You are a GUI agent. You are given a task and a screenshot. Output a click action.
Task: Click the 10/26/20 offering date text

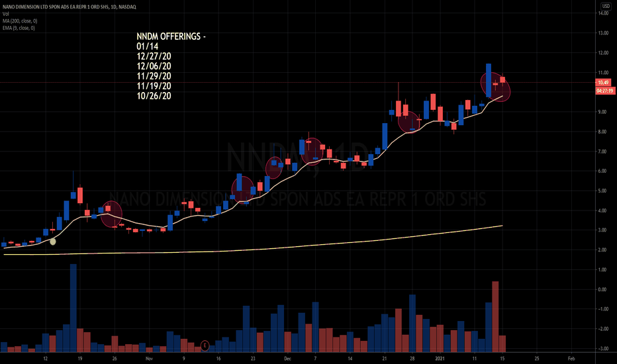(x=154, y=95)
